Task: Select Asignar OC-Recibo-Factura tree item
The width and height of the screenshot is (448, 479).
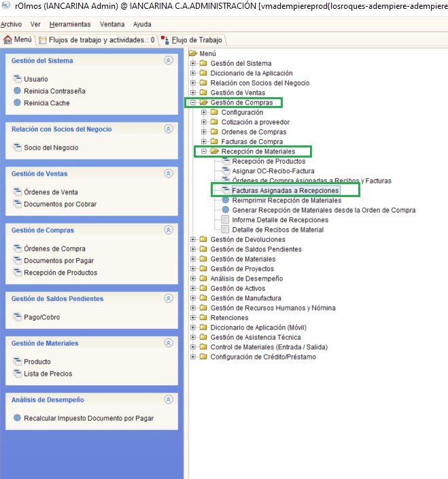Action: (x=273, y=171)
